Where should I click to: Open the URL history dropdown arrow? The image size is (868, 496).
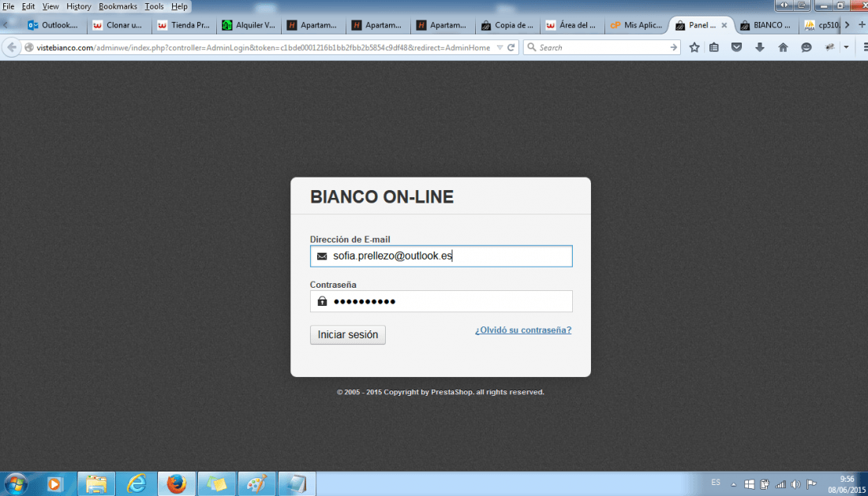coord(499,47)
